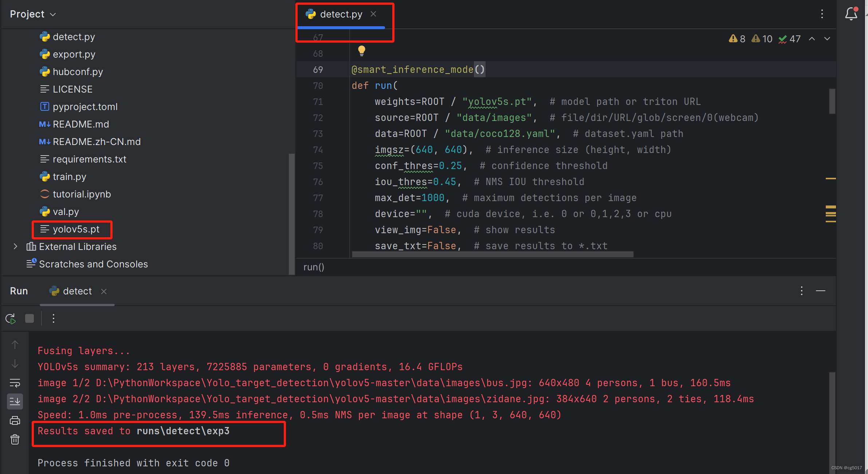Switch to the detect.py editor tab
Viewport: 868px width, 474px height.
coord(341,14)
